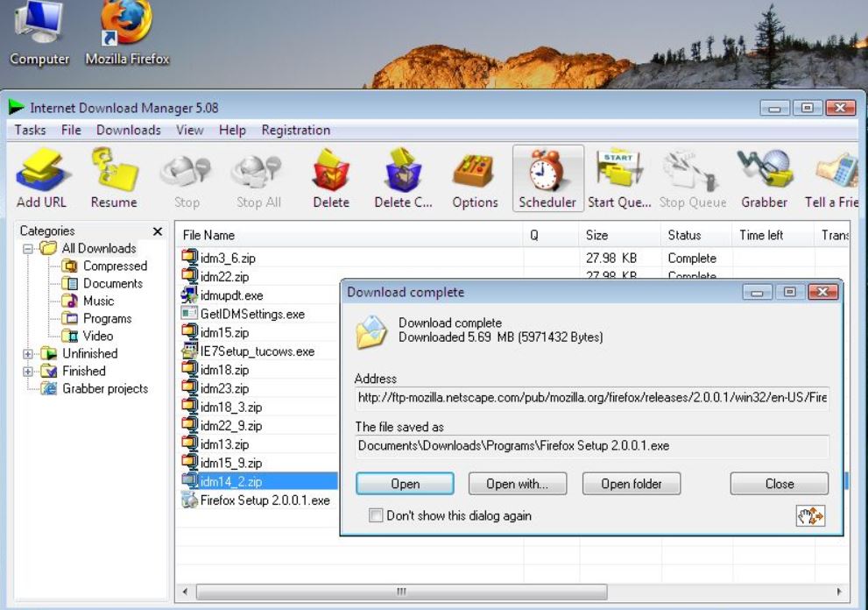Screen dimensions: 868x610
Task: Select the Grabber projects tree item
Action: click(x=105, y=389)
